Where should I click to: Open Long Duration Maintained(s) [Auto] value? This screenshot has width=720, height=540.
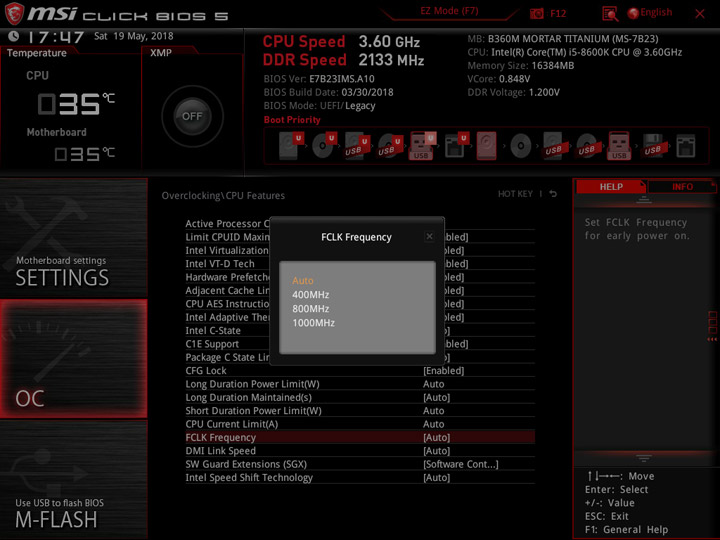tap(436, 397)
